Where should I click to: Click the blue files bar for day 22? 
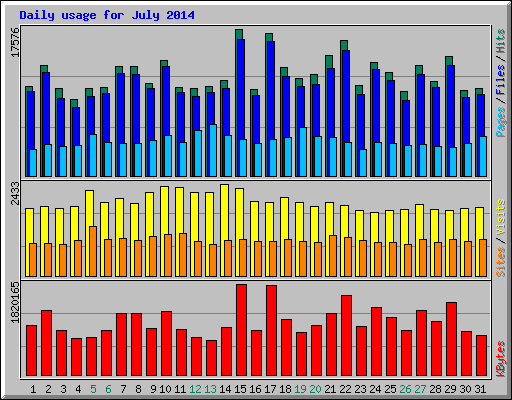346,97
